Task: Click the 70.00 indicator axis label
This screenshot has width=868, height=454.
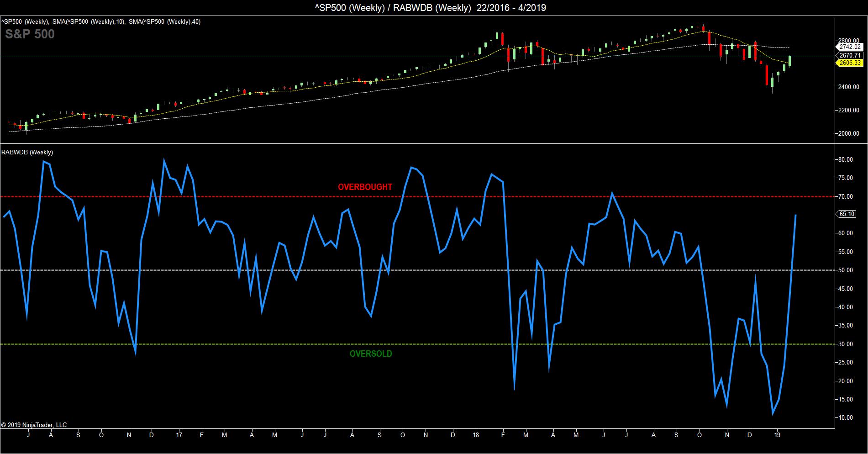Action: point(846,196)
